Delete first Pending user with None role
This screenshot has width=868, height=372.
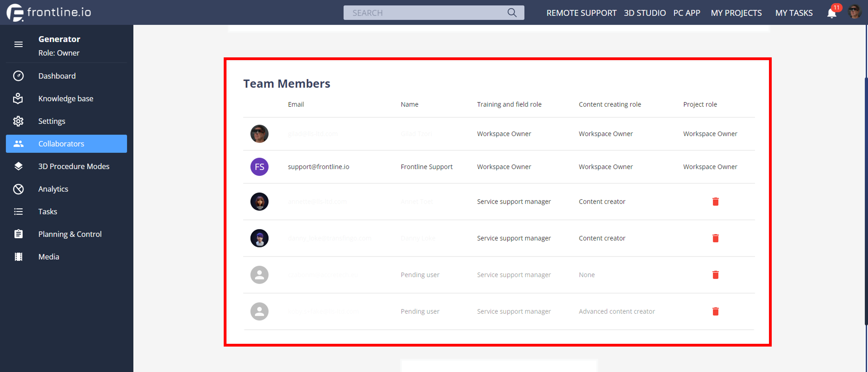[715, 275]
